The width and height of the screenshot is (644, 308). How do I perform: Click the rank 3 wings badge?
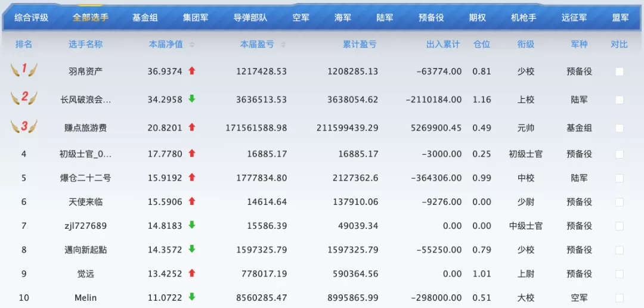pos(24,126)
